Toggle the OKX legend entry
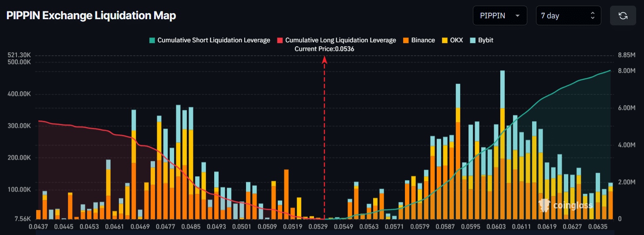The image size is (644, 235). tap(457, 40)
